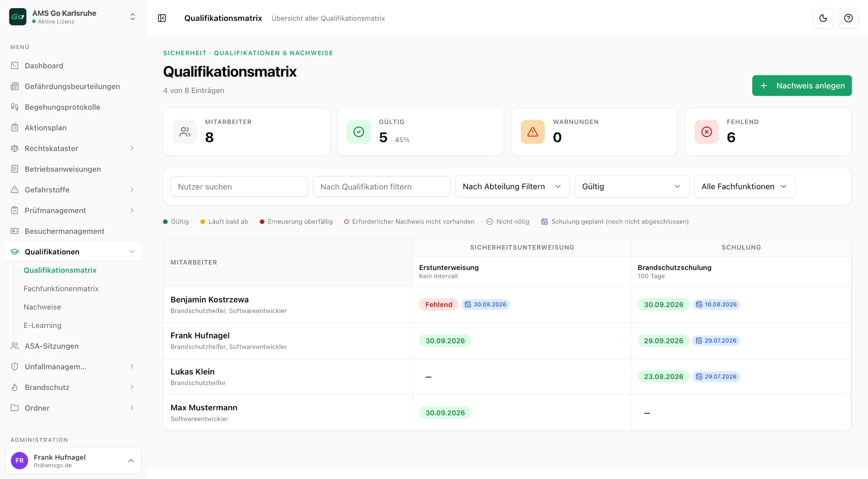Click the green Gültig checkmark icon

click(x=359, y=132)
